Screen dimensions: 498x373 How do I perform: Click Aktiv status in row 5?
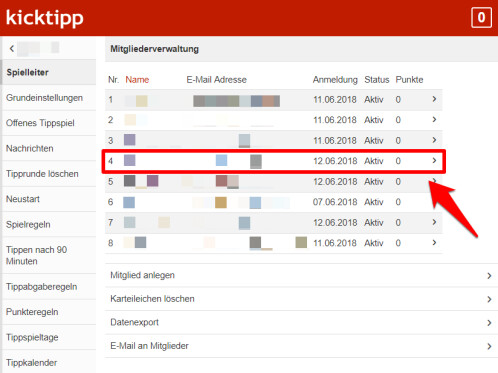pos(374,182)
